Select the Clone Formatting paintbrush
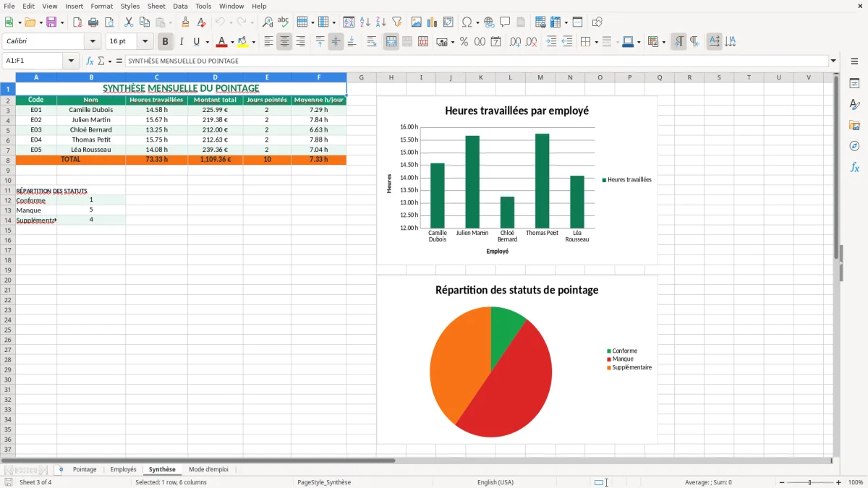868x488 pixels. [185, 22]
